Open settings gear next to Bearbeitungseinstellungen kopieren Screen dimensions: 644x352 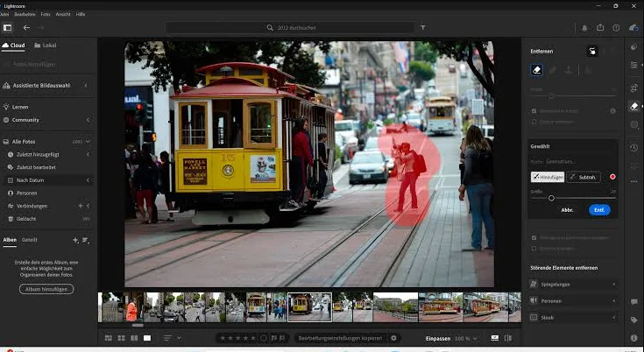click(393, 338)
